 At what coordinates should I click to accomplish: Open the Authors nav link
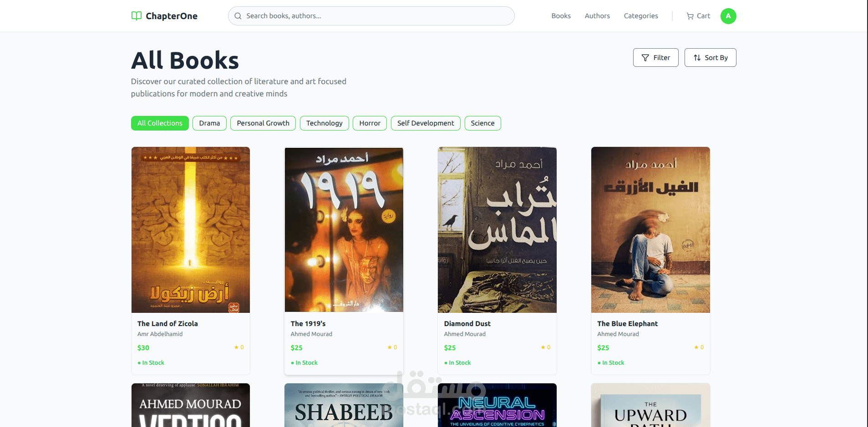(597, 16)
